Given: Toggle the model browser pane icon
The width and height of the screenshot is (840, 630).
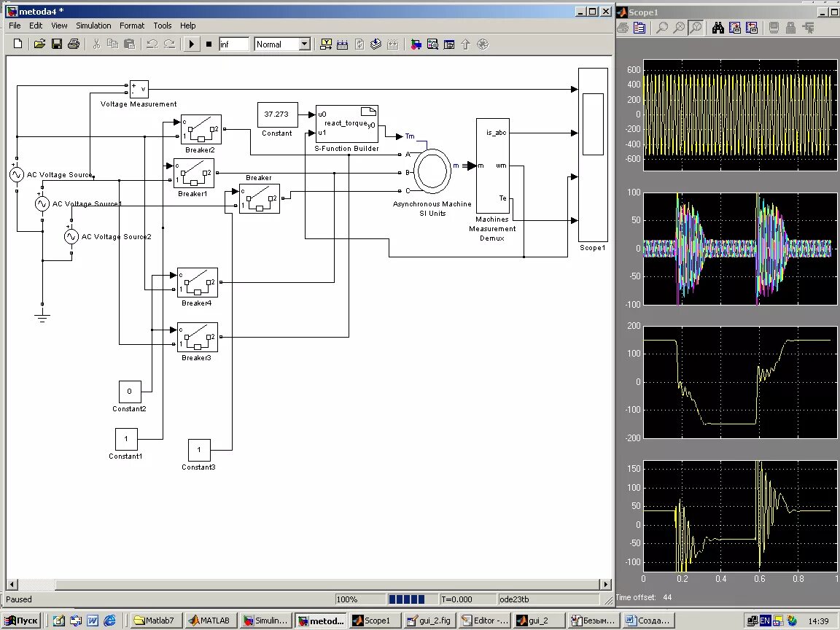Looking at the screenshot, I should coord(449,44).
